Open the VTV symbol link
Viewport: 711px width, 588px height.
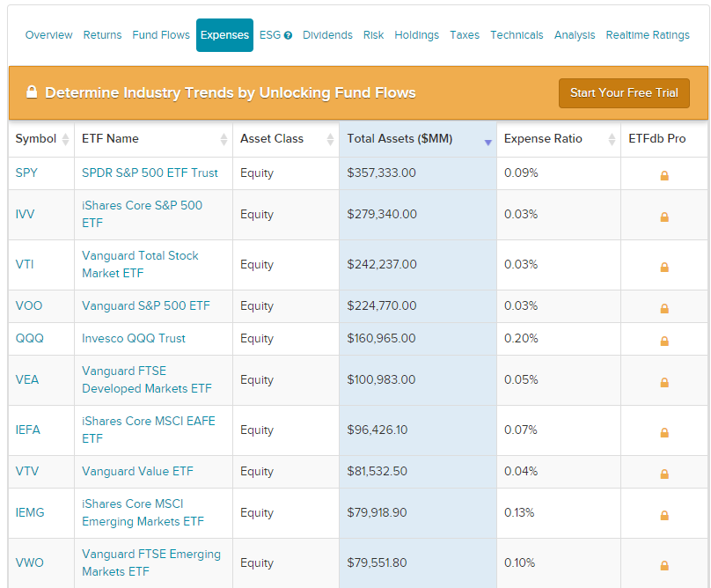[27, 472]
